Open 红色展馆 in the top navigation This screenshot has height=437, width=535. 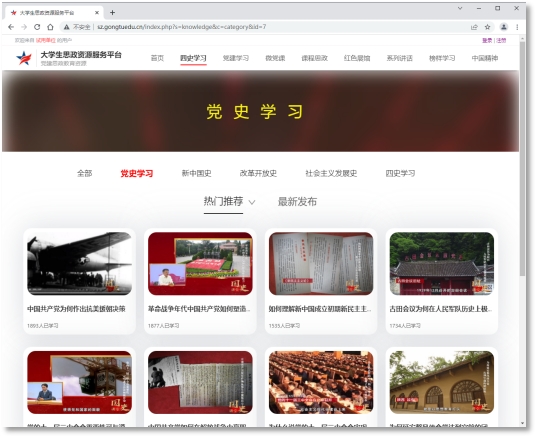pyautogui.click(x=357, y=58)
